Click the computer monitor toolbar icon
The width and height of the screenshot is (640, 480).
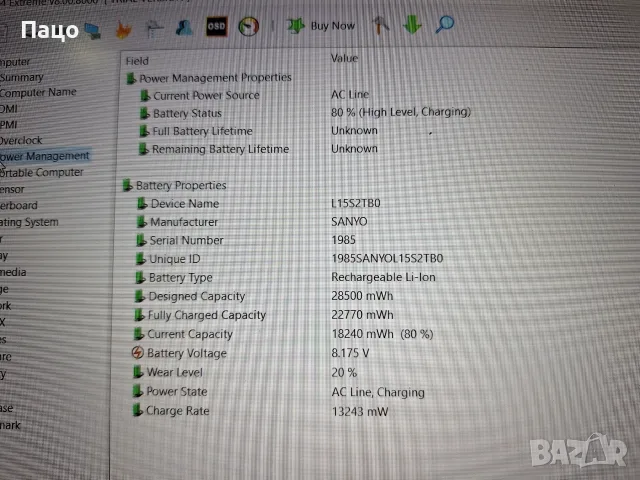[93, 31]
